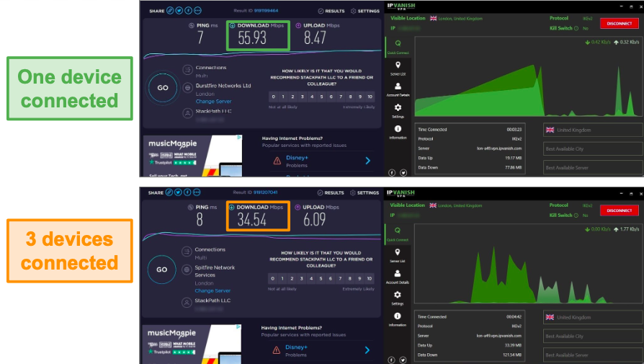Open Information in IPVanish connected 00:03:23

pyautogui.click(x=398, y=132)
